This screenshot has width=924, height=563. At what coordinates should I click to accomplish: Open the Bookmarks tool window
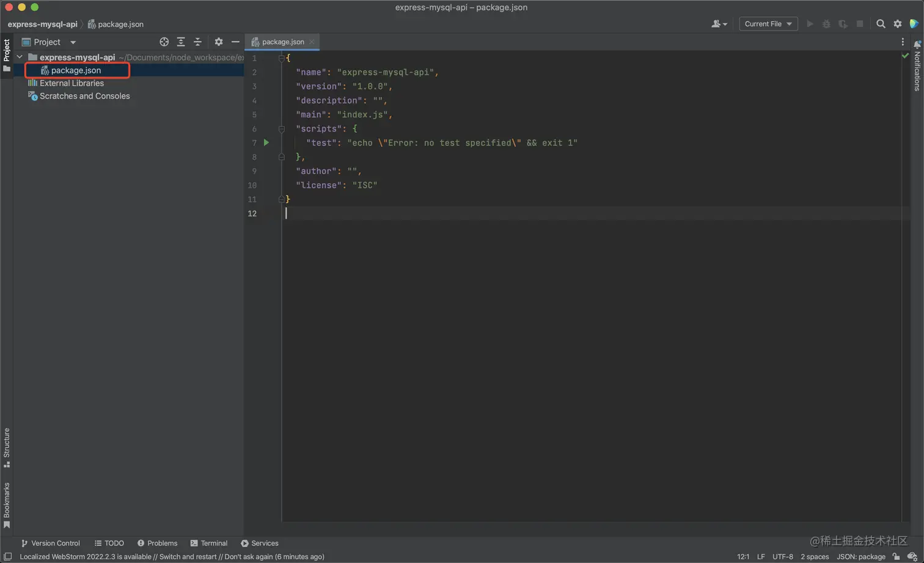point(7,506)
